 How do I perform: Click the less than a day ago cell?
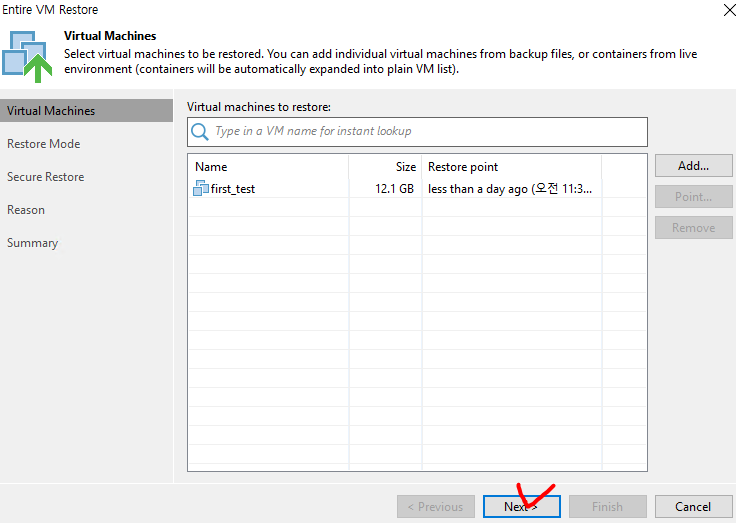pyautogui.click(x=510, y=189)
